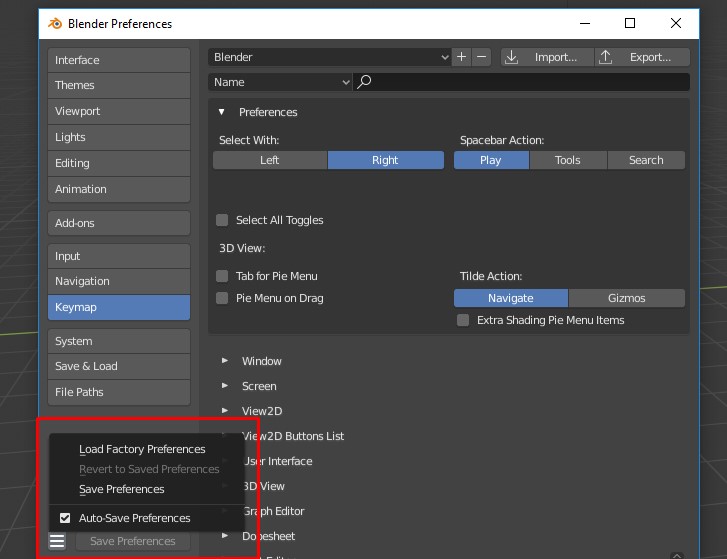This screenshot has height=559, width=727.
Task: Open the System preferences tab
Action: pos(119,341)
